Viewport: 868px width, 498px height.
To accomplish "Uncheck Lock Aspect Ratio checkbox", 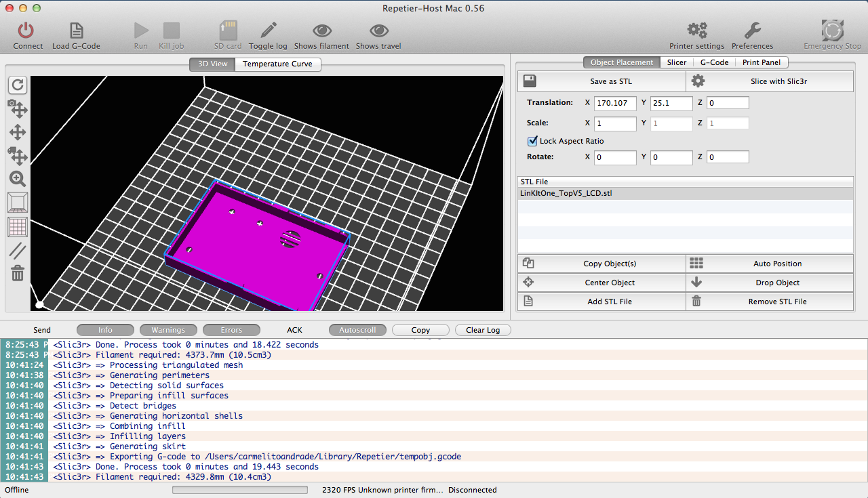I will pyautogui.click(x=532, y=141).
